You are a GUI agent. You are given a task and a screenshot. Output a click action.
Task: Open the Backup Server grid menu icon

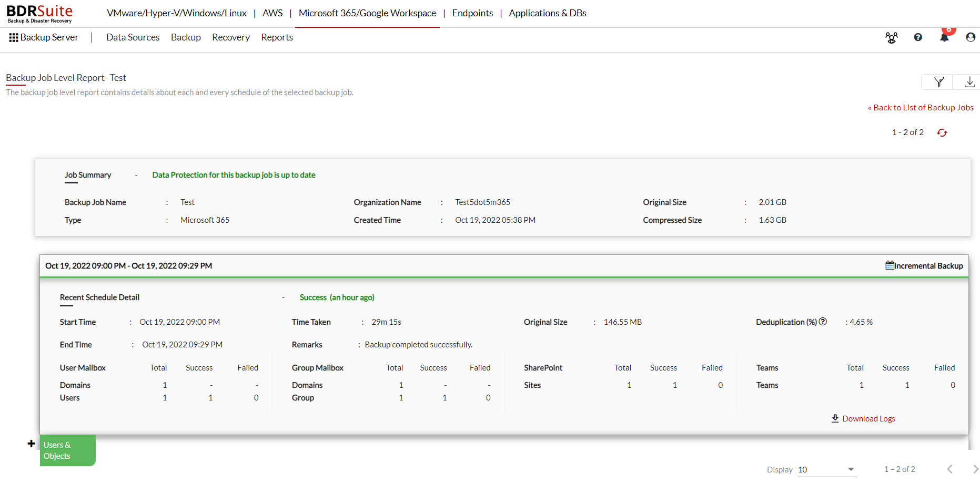pos(14,37)
